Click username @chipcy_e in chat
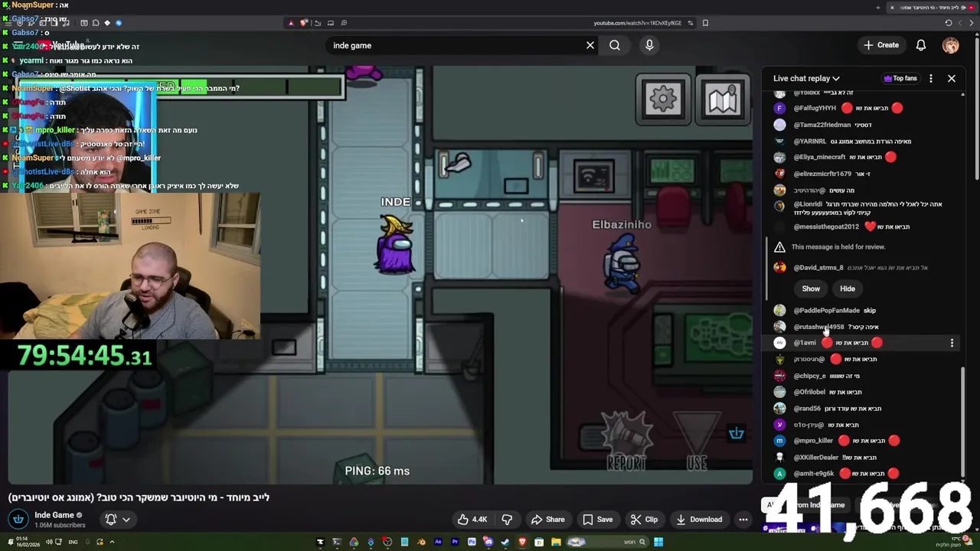Viewport: 980px width, 551px height. (x=809, y=376)
